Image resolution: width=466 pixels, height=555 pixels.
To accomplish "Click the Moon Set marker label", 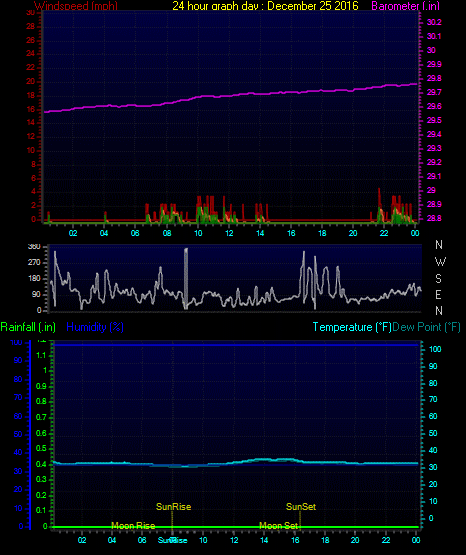I will coord(278,526).
